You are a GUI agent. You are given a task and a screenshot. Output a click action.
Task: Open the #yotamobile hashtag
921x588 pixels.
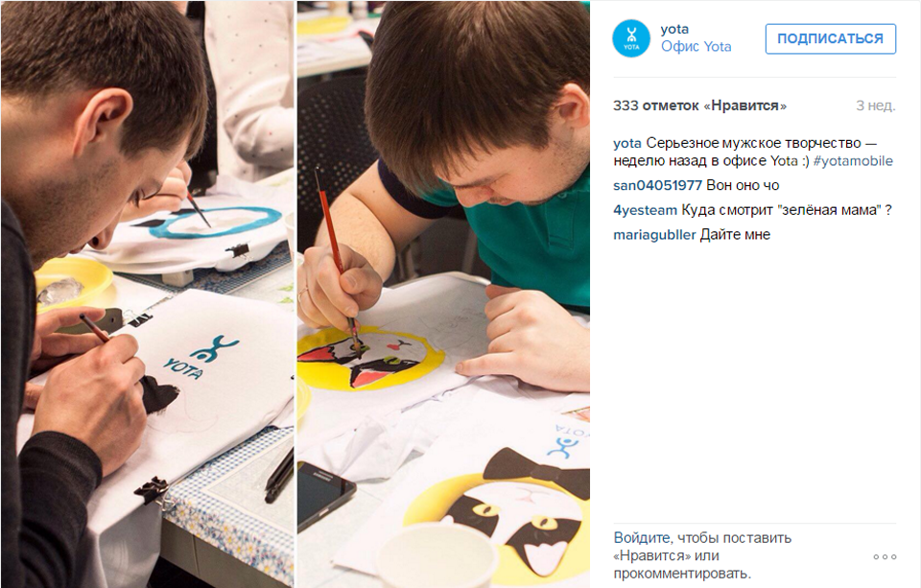853,161
